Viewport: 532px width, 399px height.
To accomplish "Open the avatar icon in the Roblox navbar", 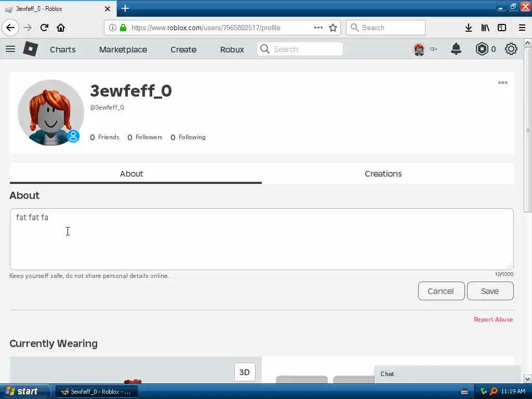I will point(419,49).
